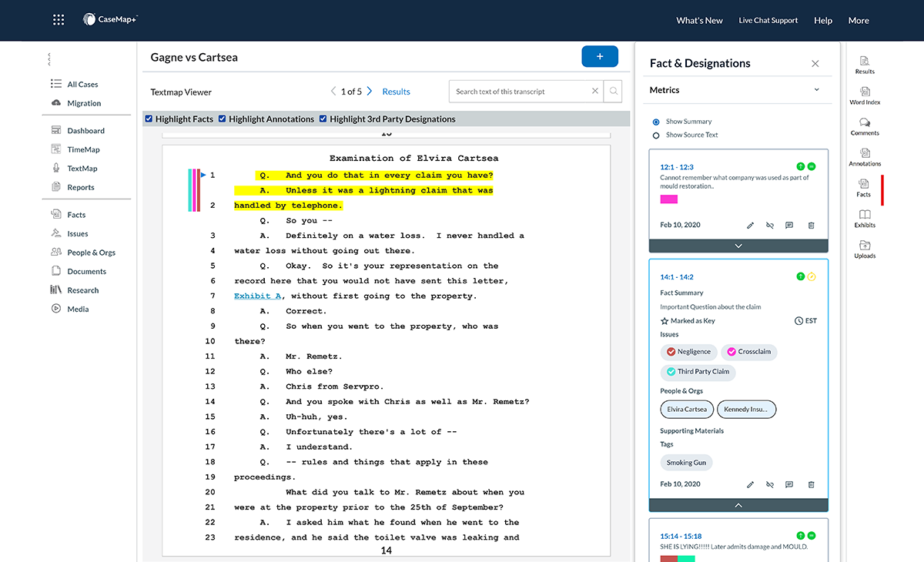Screen dimensions: 924x562
Task: Open the More menu
Action: [858, 20]
